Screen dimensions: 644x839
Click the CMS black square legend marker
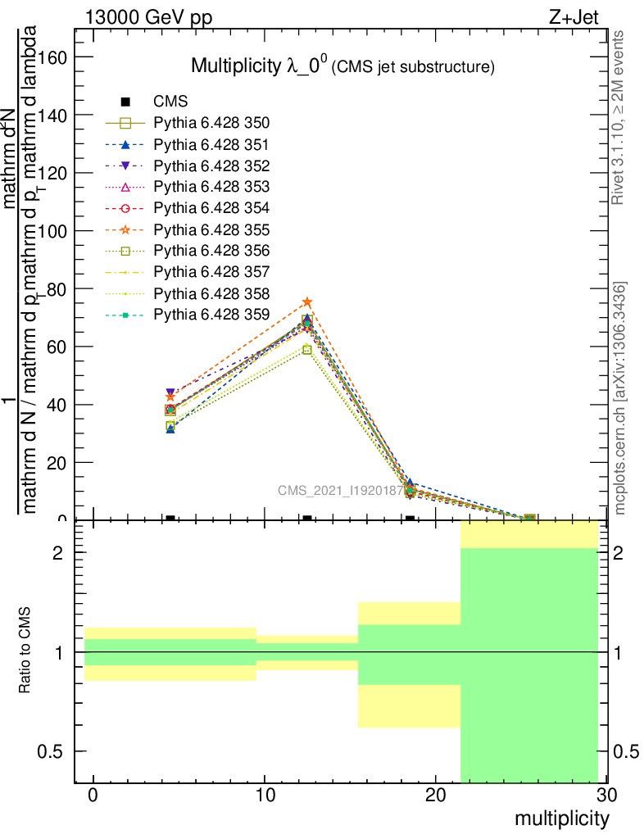point(125,102)
